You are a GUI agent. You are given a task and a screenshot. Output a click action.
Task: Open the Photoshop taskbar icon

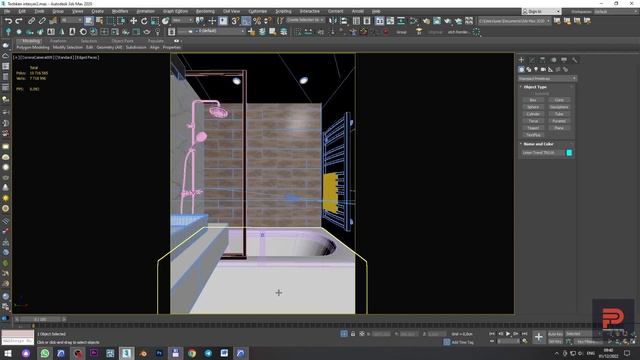pyautogui.click(x=159, y=353)
